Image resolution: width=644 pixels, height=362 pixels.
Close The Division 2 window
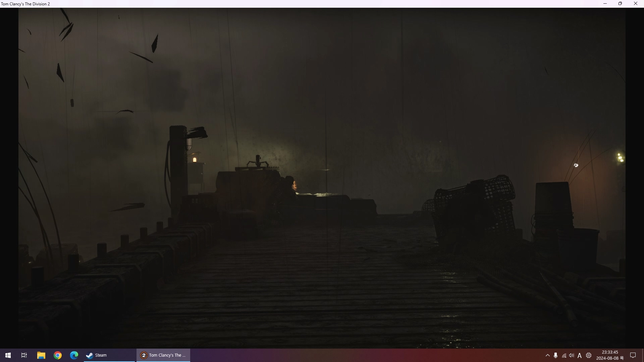635,4
